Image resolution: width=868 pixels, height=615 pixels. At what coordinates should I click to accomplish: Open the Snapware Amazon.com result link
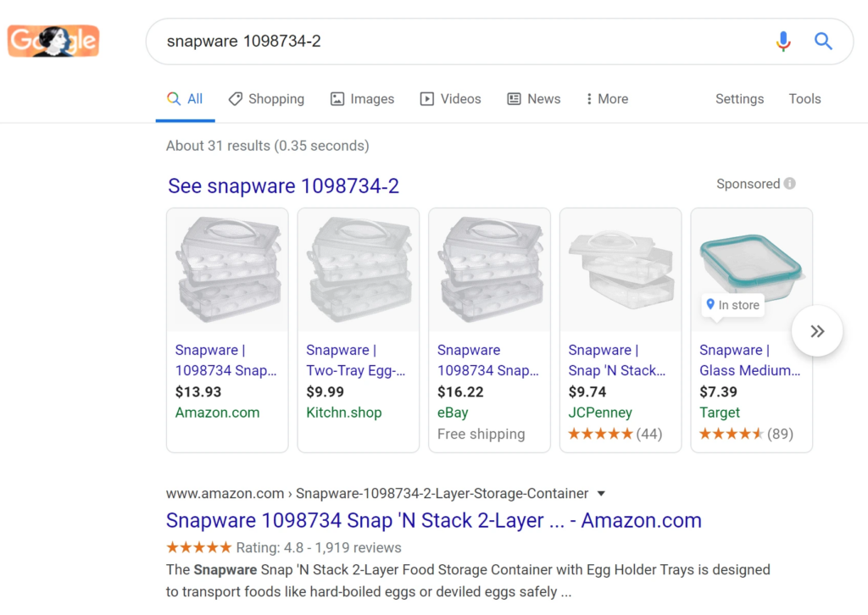(433, 519)
